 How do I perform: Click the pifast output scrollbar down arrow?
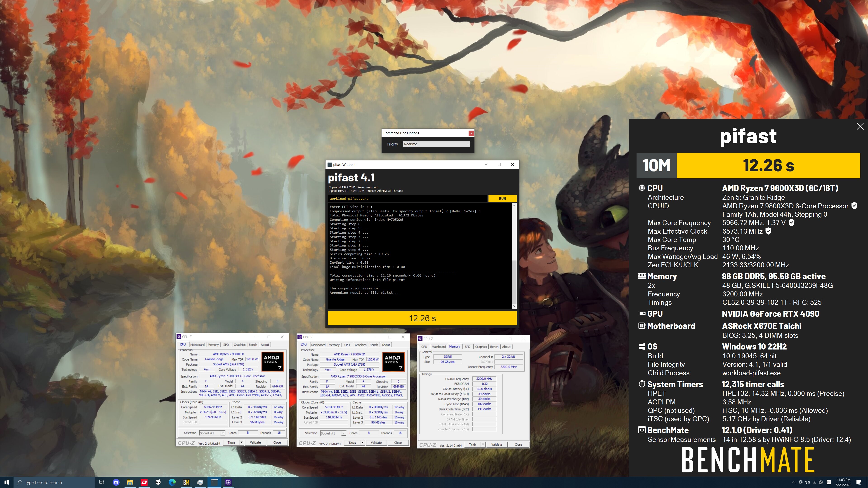coord(514,306)
